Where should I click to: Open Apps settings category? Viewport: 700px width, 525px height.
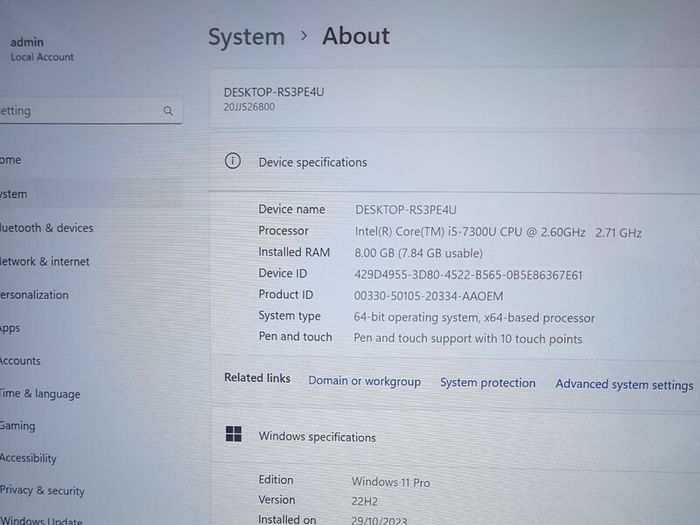(x=10, y=328)
